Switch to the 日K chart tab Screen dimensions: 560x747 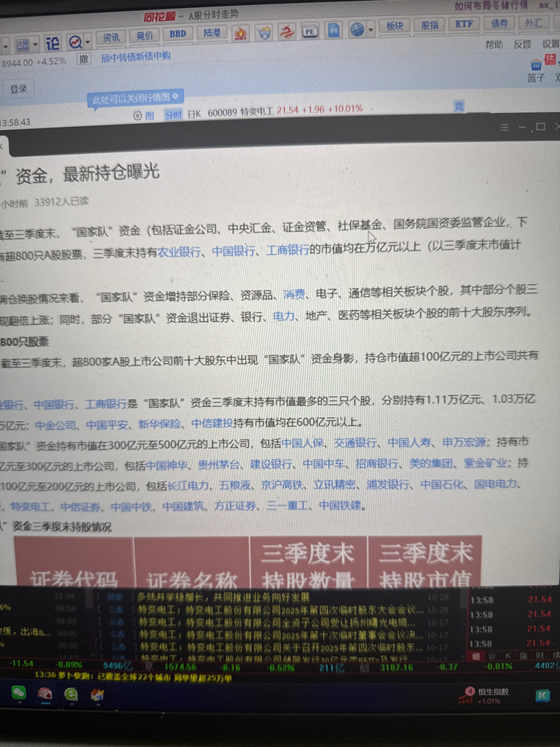[x=194, y=114]
